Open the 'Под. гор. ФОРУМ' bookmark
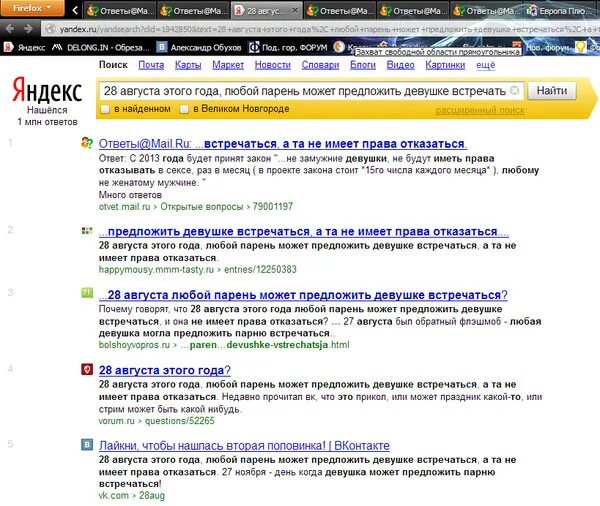600x506 pixels. tap(288, 47)
